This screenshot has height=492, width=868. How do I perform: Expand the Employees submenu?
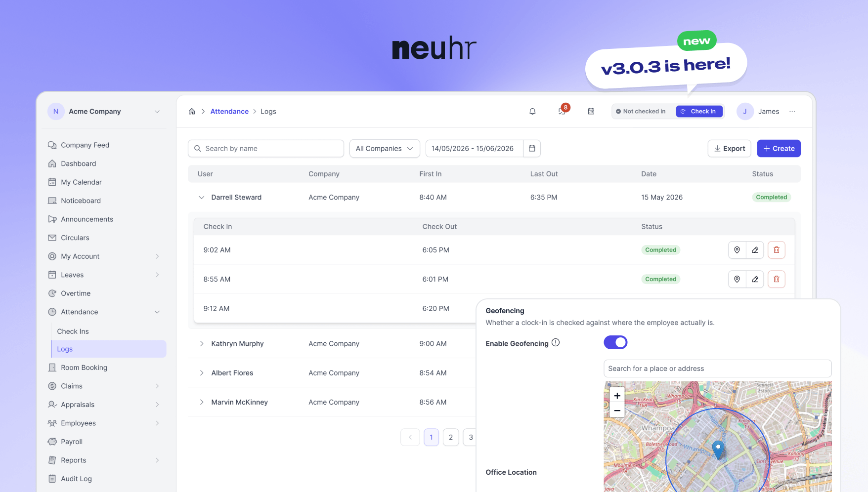click(157, 423)
